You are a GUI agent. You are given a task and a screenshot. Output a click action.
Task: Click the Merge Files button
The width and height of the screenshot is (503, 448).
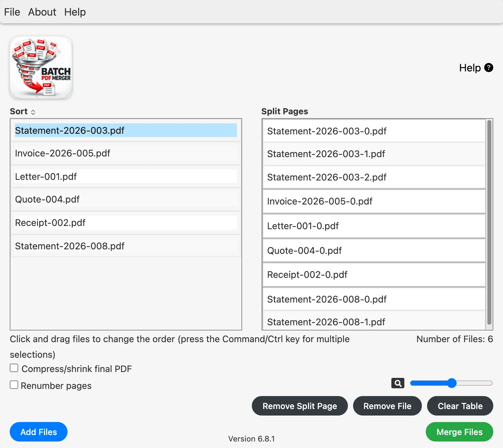(x=460, y=432)
